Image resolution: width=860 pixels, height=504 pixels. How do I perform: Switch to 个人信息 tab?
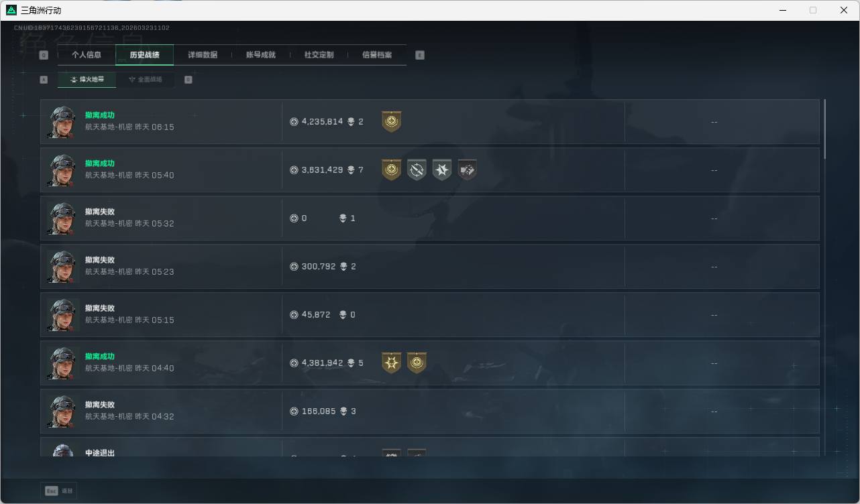87,55
